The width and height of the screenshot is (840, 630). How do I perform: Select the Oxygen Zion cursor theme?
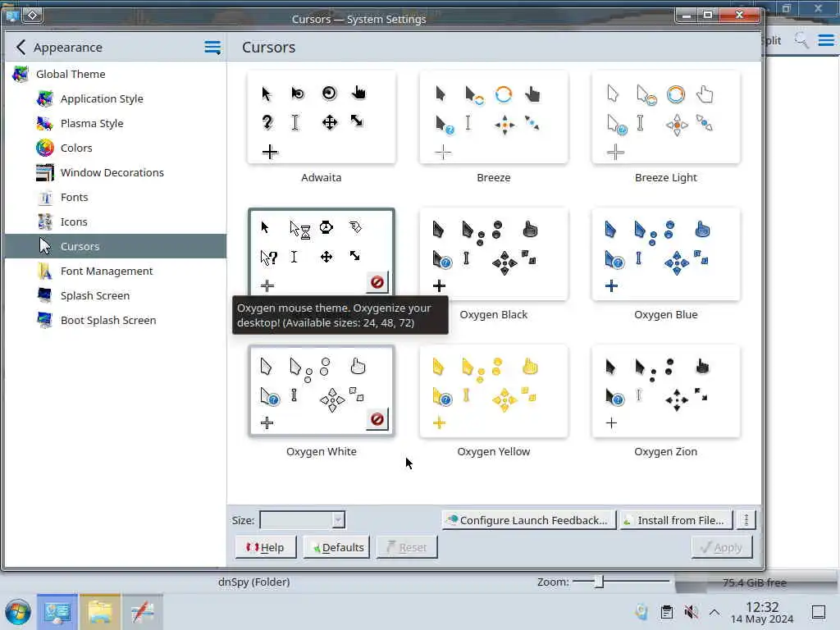coord(666,391)
